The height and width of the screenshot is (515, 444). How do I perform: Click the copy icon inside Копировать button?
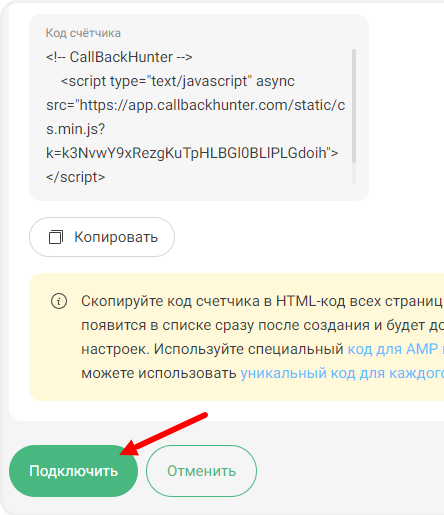pyautogui.click(x=56, y=237)
